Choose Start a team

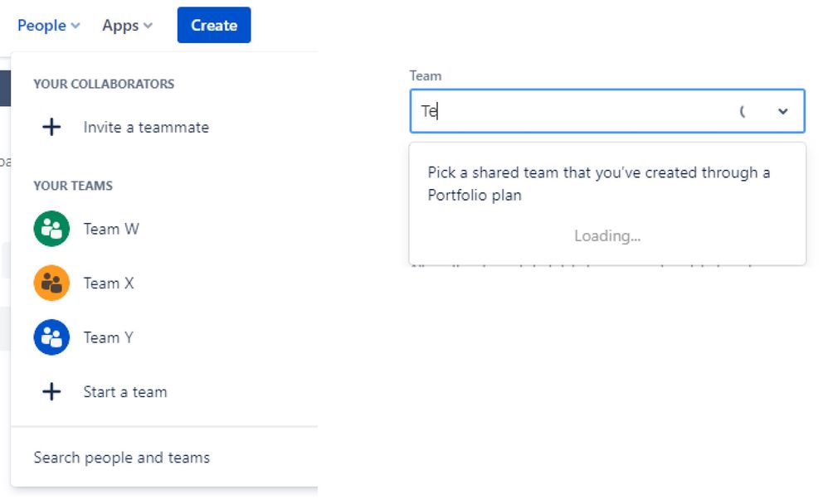[125, 392]
